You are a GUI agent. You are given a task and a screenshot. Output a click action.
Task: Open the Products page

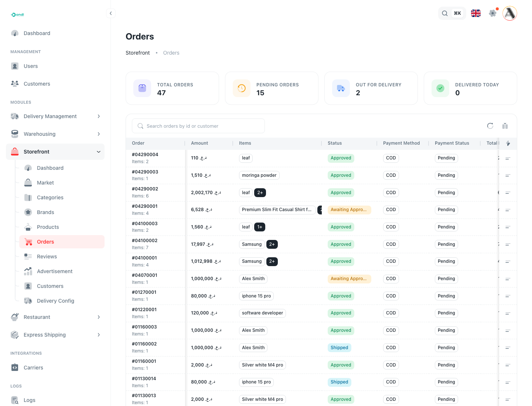click(x=62, y=227)
